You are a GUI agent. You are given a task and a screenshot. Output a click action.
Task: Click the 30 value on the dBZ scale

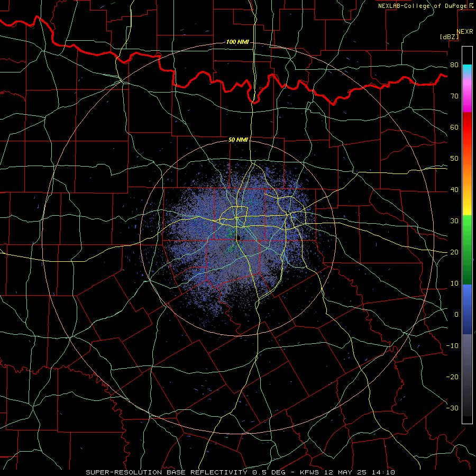point(454,221)
